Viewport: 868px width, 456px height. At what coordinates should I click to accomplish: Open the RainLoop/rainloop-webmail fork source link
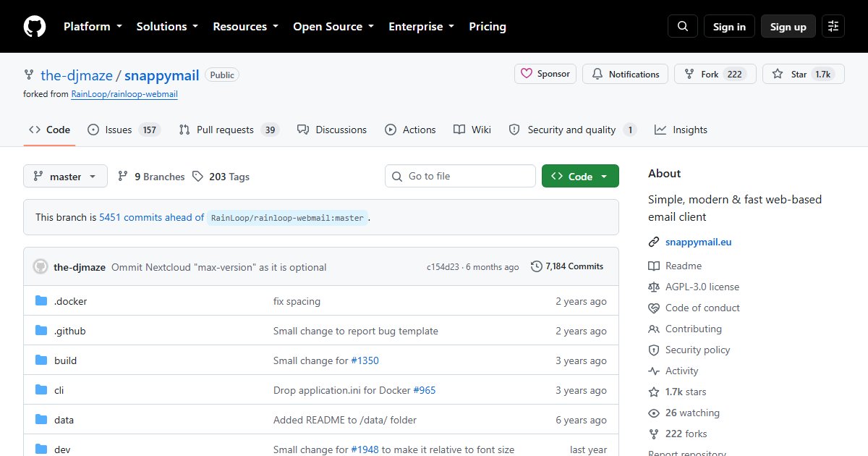pyautogui.click(x=124, y=94)
